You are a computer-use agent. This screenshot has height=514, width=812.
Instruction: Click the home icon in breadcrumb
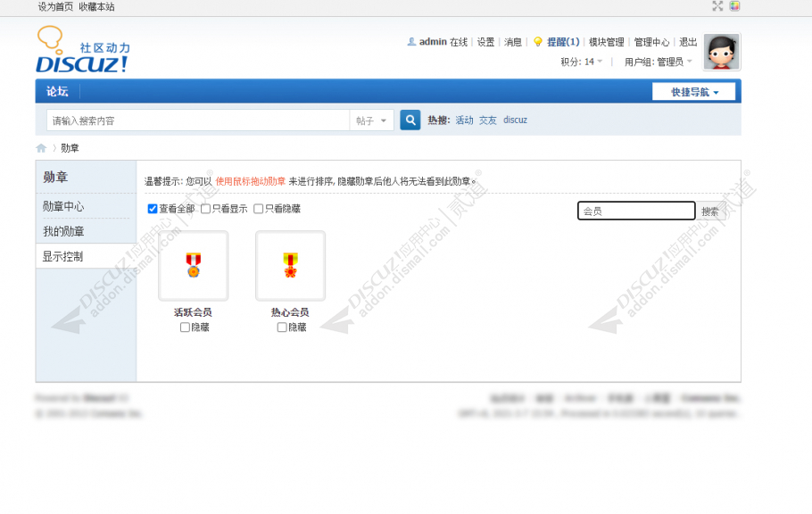(41, 148)
